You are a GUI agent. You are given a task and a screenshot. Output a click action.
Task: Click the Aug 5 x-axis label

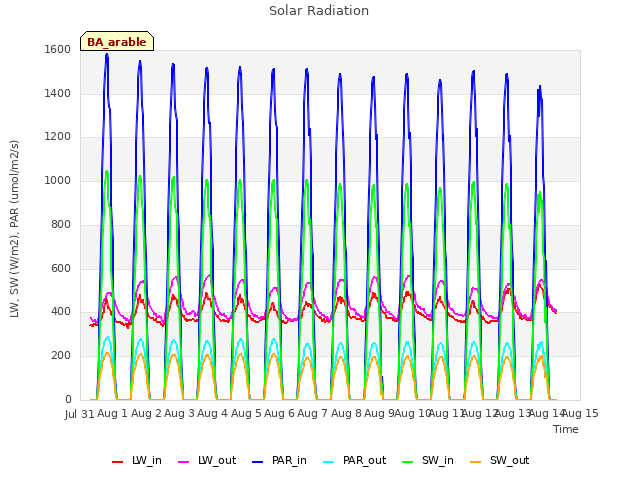point(247,413)
